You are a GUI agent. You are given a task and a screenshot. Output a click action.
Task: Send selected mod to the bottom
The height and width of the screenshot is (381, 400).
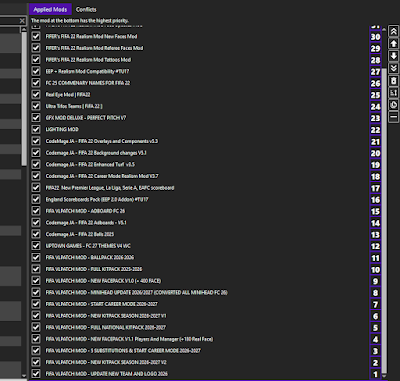pyautogui.click(x=394, y=68)
